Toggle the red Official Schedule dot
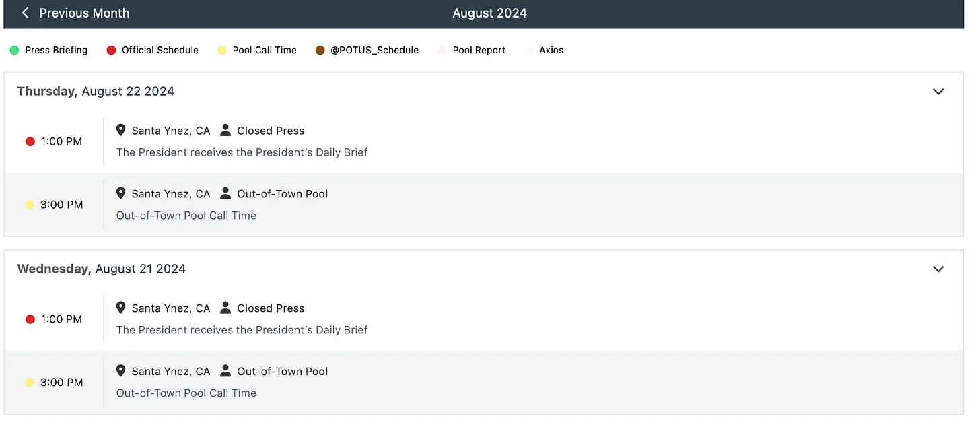Screen dimensions: 980x427 click(111, 50)
